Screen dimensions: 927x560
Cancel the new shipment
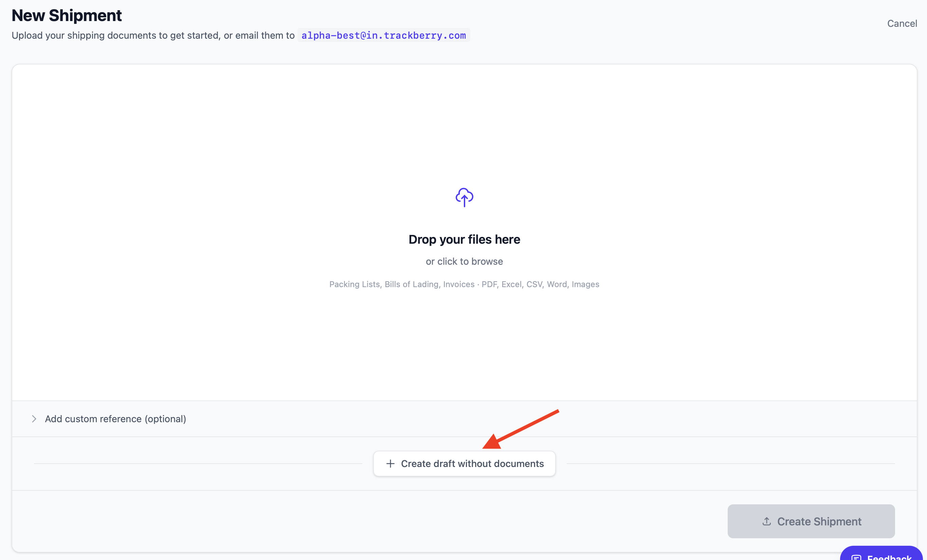tap(902, 23)
